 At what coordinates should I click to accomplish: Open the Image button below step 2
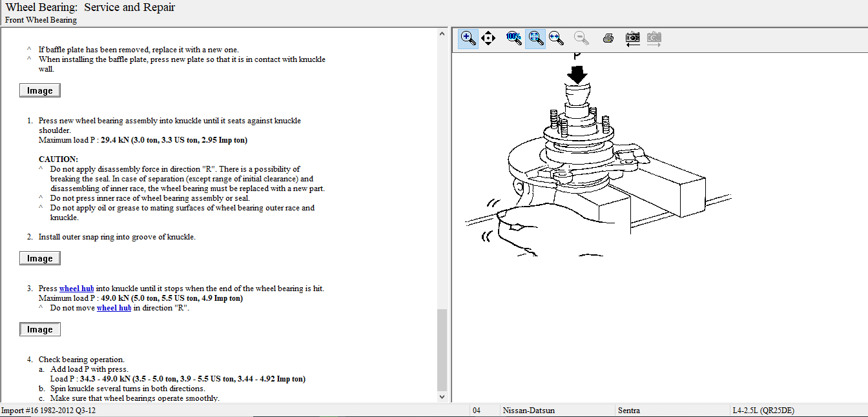tap(40, 258)
